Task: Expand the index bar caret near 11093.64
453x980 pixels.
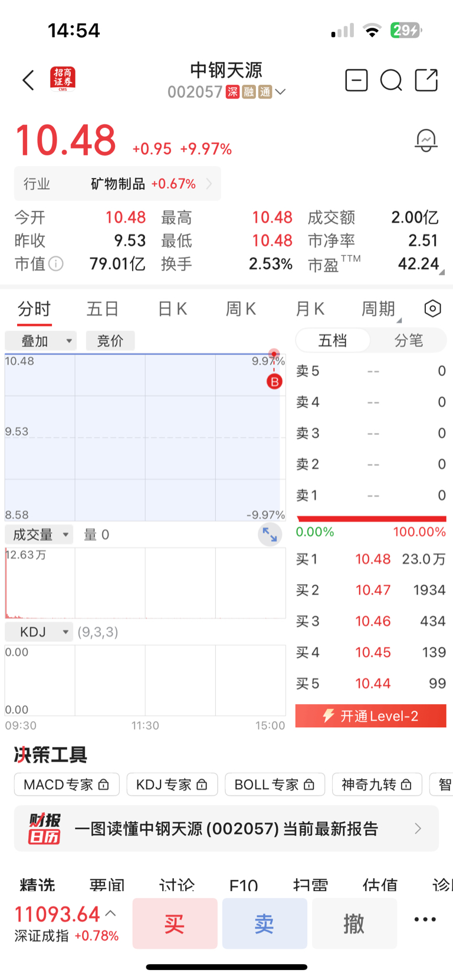Action: coord(110,913)
